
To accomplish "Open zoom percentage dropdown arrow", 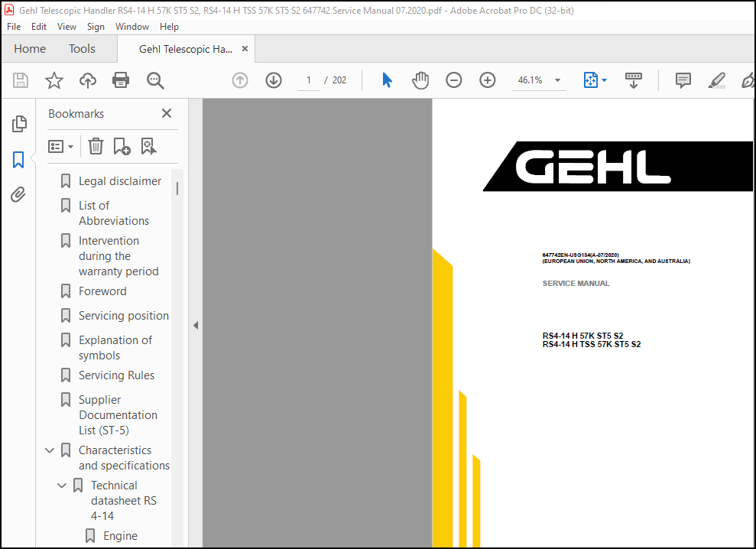I will (557, 80).
